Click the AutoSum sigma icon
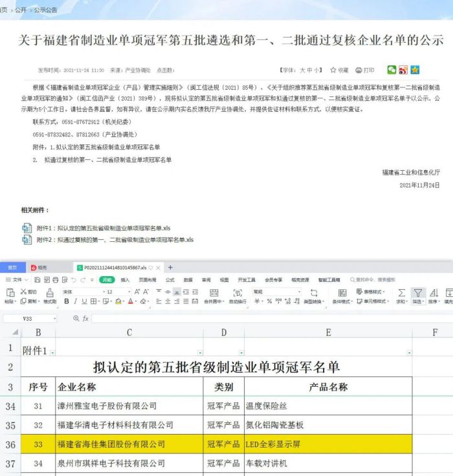Image resolution: width=453 pixels, height=476 pixels. coord(401,293)
